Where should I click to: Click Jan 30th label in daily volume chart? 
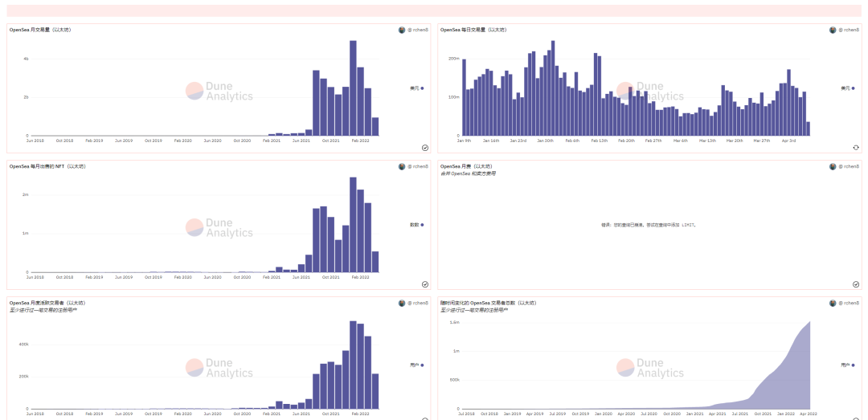[x=545, y=141]
